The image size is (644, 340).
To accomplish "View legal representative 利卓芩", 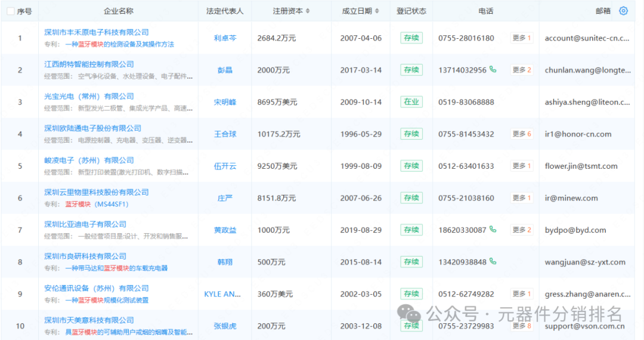I will 225,38.
